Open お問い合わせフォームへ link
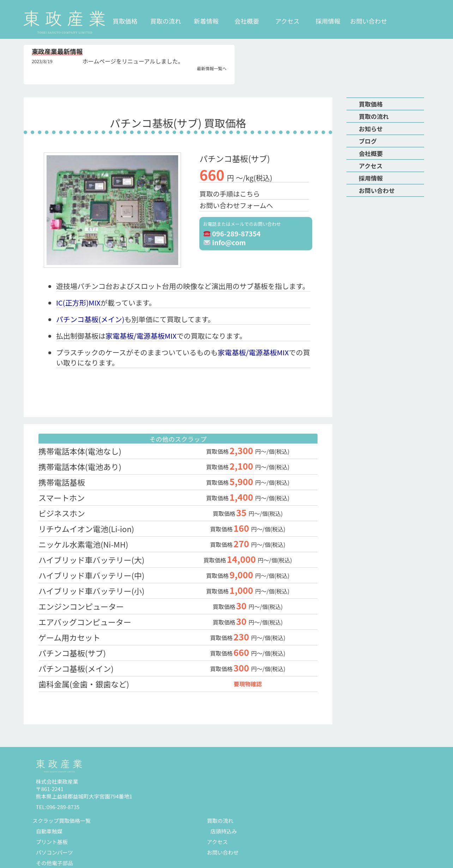This screenshot has height=868, width=453. [236, 206]
